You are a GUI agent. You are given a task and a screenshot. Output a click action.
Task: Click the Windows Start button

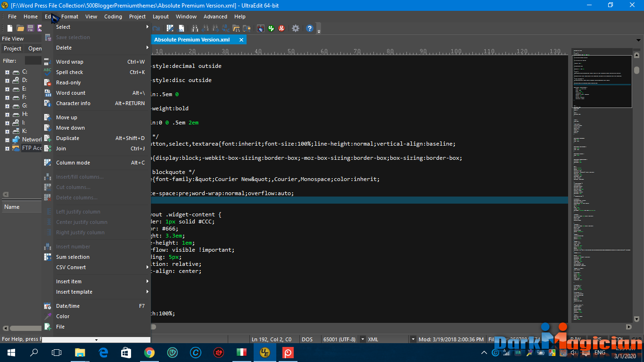coord(11,353)
